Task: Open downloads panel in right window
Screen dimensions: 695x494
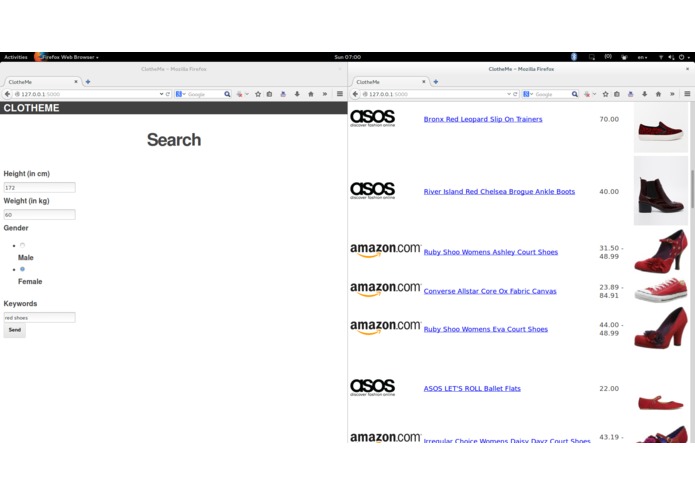Action: (644, 94)
